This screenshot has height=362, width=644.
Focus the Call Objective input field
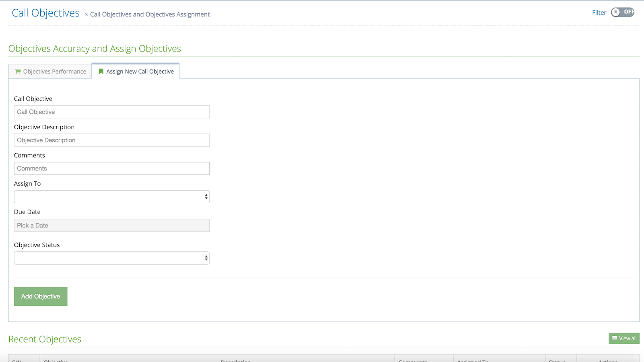(x=112, y=112)
